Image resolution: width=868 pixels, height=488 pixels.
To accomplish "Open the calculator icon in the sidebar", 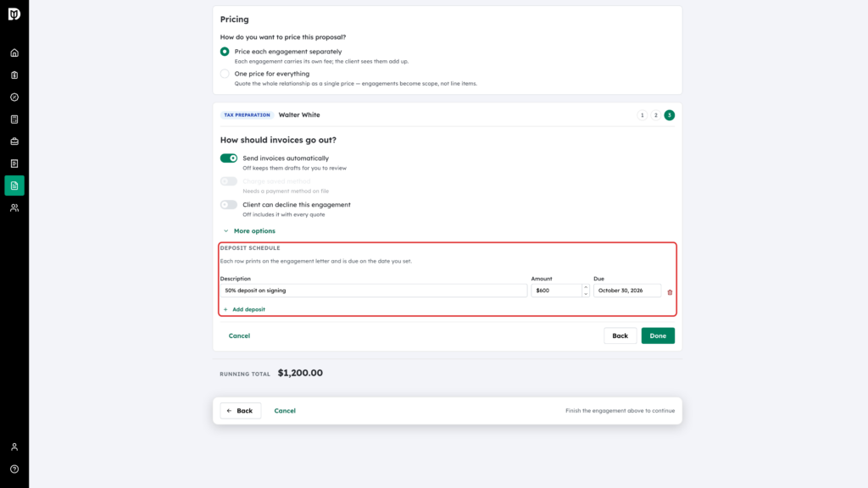I will tap(14, 119).
